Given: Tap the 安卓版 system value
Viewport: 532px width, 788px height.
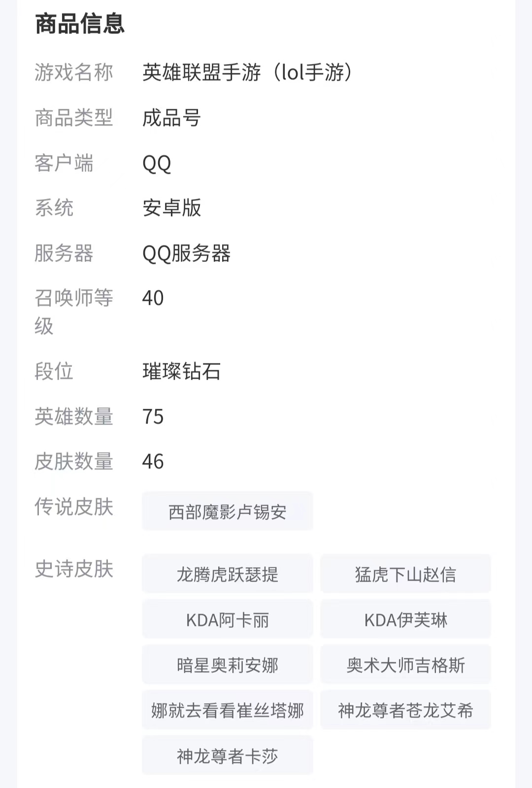Looking at the screenshot, I should [x=171, y=208].
